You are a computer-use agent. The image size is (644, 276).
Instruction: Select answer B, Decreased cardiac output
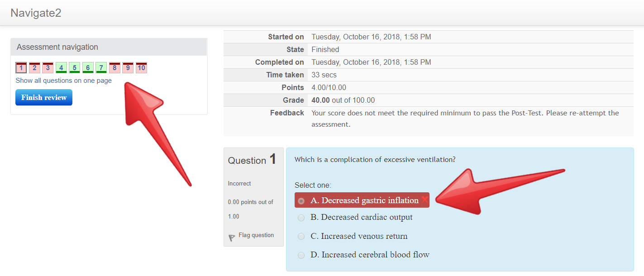(x=301, y=218)
